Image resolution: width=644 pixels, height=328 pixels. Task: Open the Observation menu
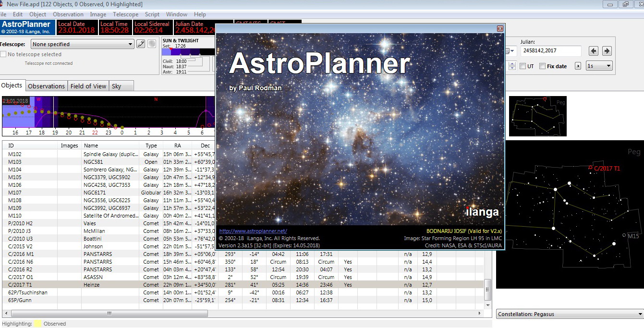[68, 14]
